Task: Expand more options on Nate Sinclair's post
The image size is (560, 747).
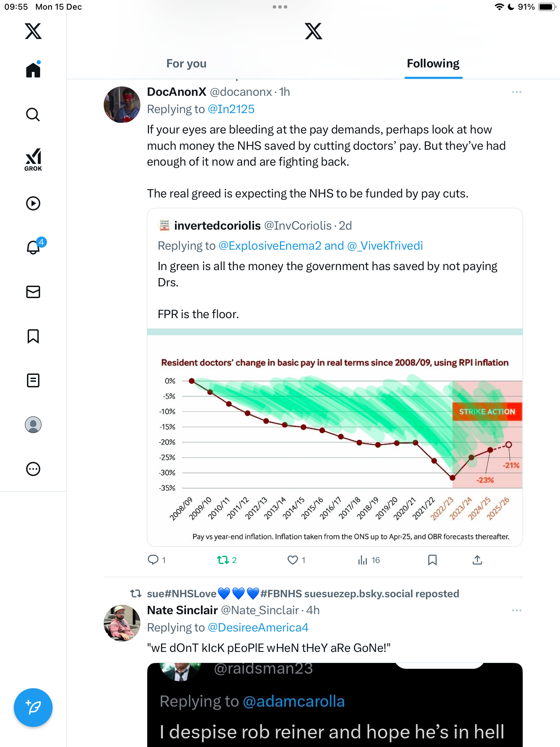Action: 517,610
